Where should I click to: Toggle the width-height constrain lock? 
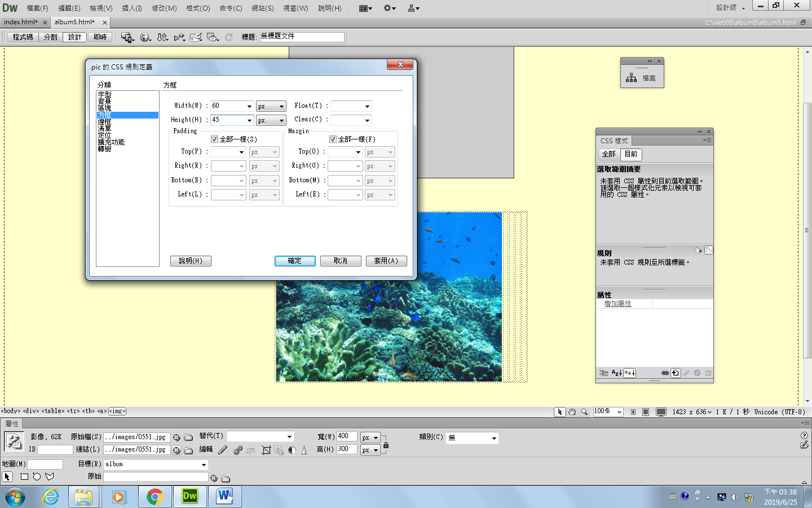click(386, 445)
